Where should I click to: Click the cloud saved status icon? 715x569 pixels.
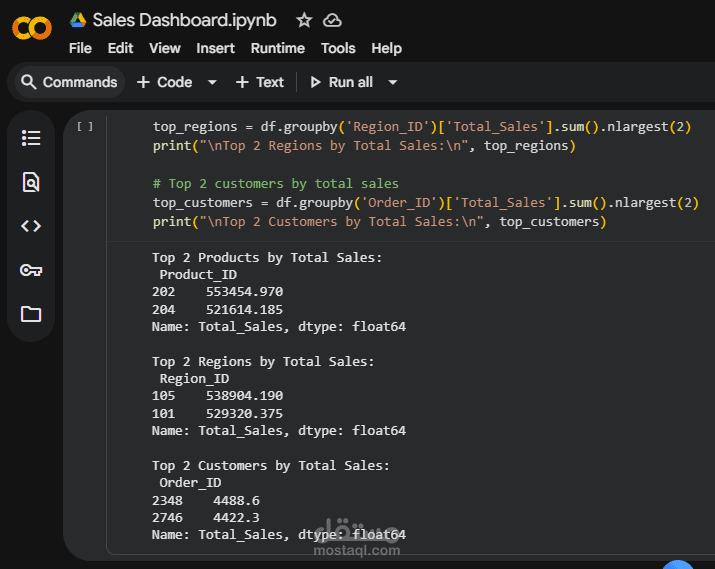coord(333,20)
